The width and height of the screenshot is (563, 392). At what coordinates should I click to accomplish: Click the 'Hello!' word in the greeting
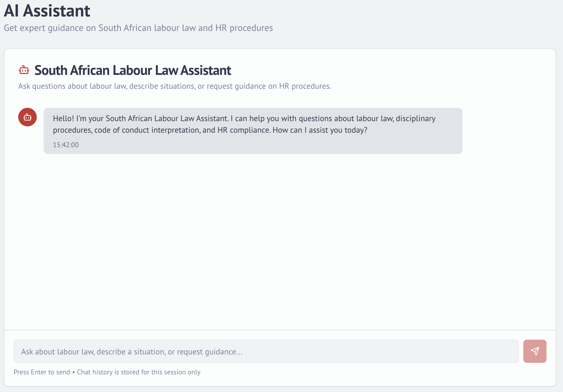tap(63, 119)
